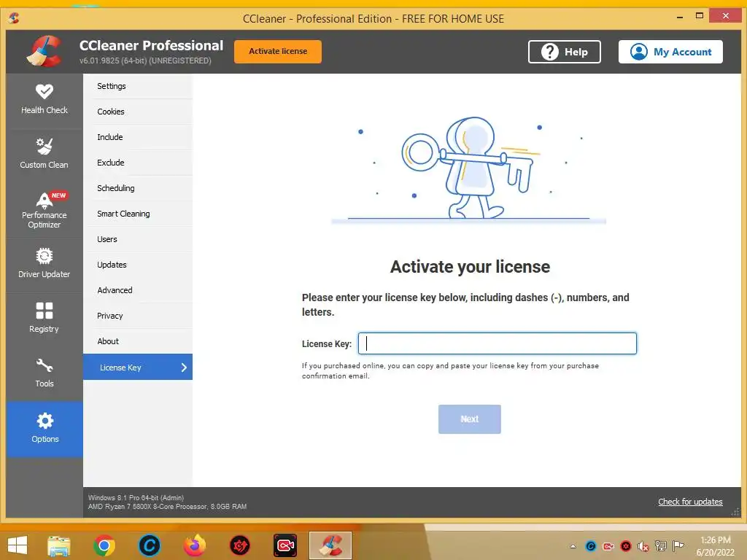Open File Explorer from the taskbar

[58, 545]
